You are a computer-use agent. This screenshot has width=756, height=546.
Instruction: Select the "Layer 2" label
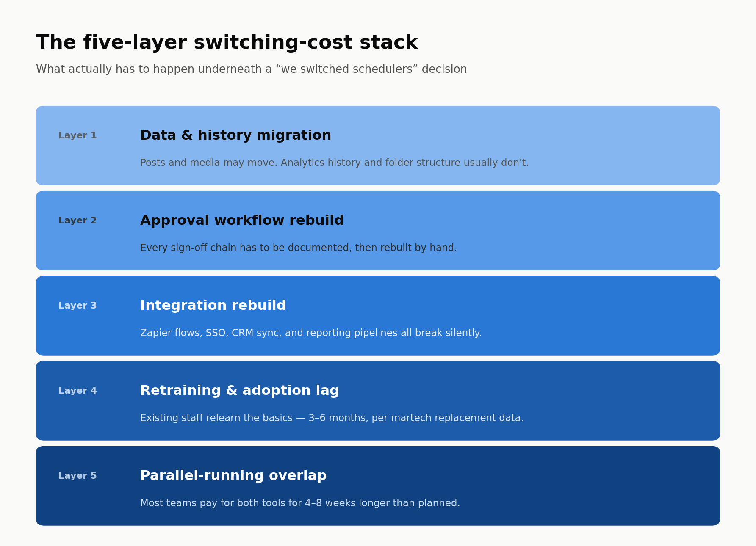coord(78,221)
